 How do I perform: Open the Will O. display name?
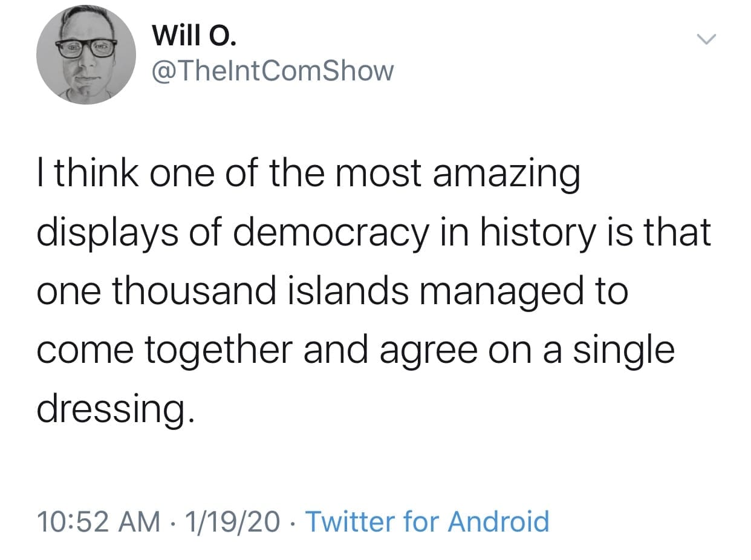[x=195, y=36]
